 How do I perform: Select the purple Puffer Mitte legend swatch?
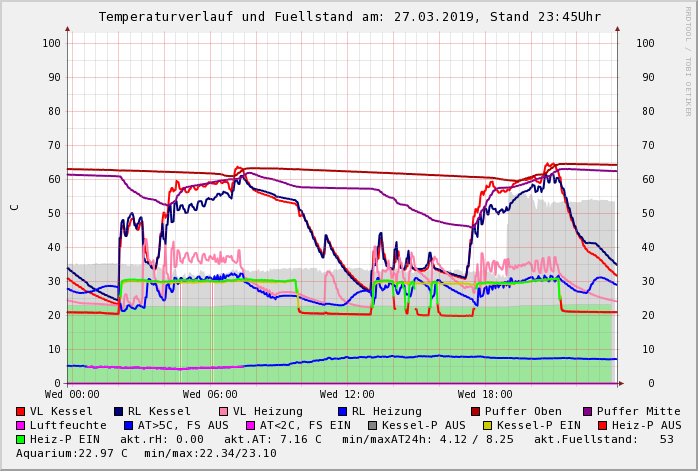point(588,411)
